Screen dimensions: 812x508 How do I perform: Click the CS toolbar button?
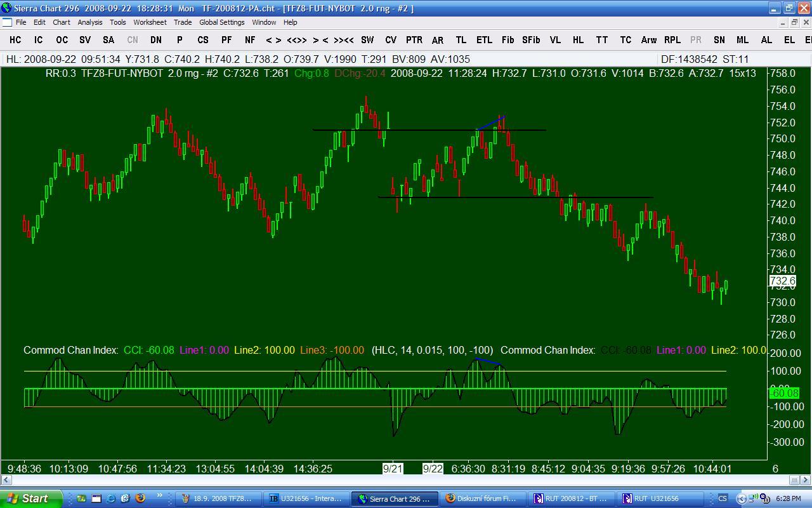(202, 39)
